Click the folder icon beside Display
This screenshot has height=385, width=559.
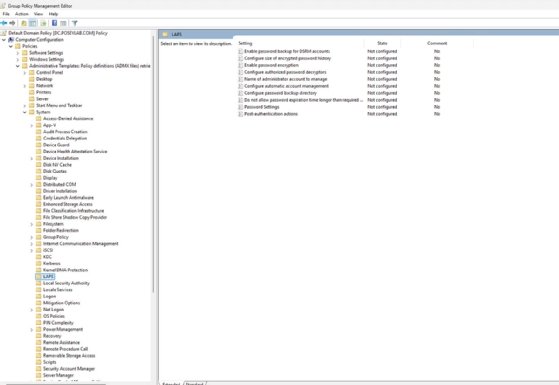39,178
